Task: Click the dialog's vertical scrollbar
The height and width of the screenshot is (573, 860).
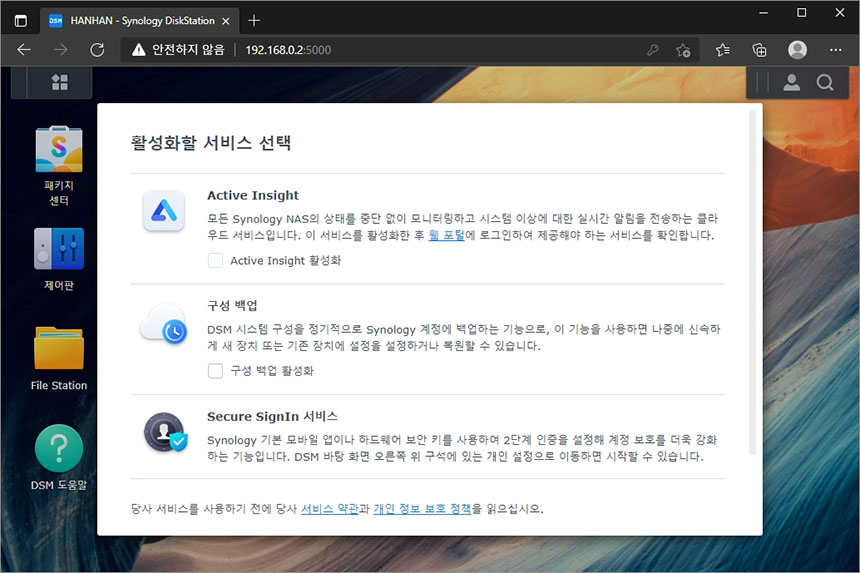Action: [752, 282]
